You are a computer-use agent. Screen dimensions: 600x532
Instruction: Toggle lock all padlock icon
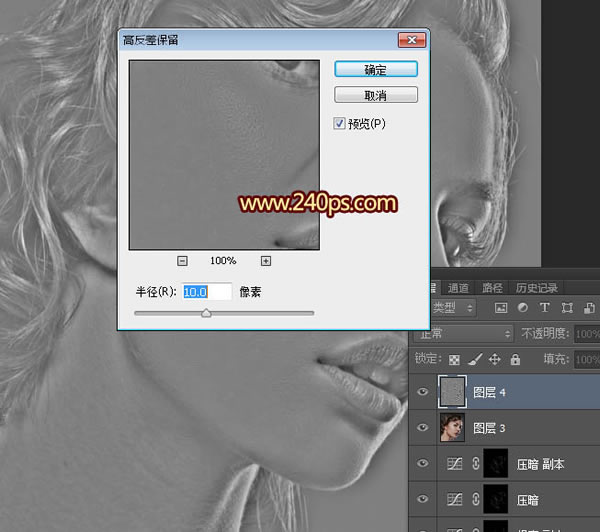click(x=515, y=359)
